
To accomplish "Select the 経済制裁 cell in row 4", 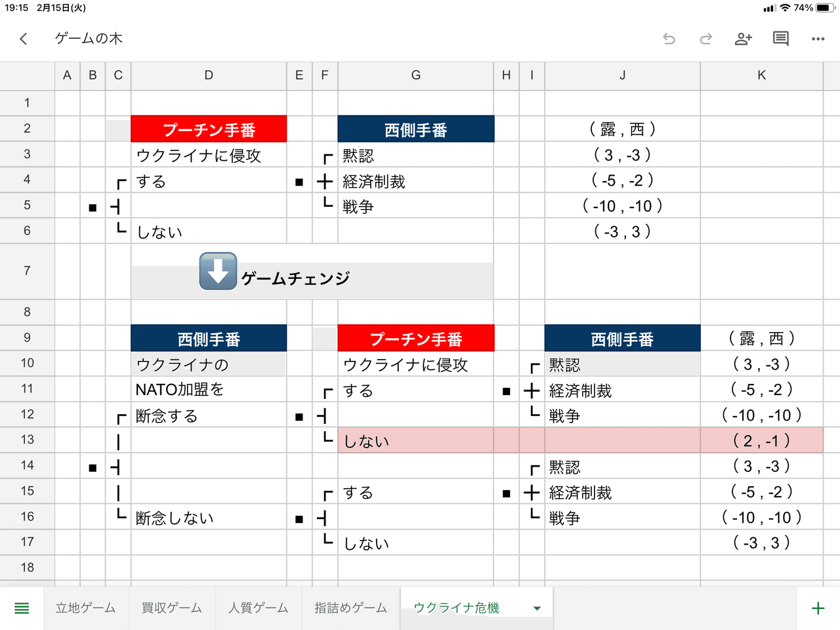I will pyautogui.click(x=416, y=180).
